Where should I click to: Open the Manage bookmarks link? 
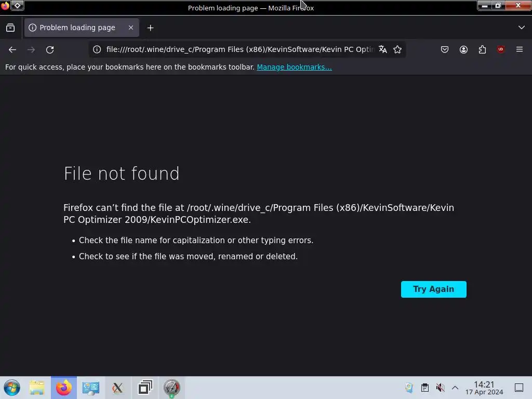pyautogui.click(x=294, y=67)
